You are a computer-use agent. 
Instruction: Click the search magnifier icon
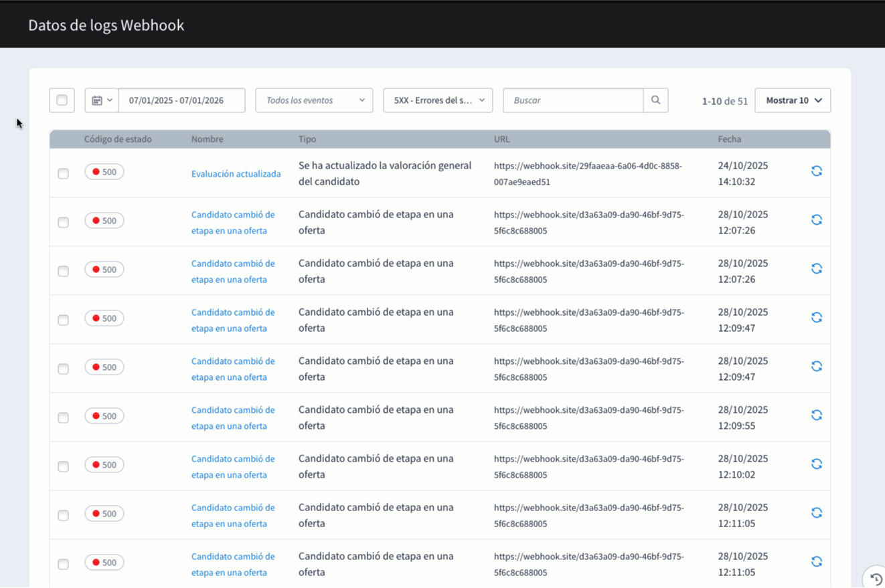point(655,100)
